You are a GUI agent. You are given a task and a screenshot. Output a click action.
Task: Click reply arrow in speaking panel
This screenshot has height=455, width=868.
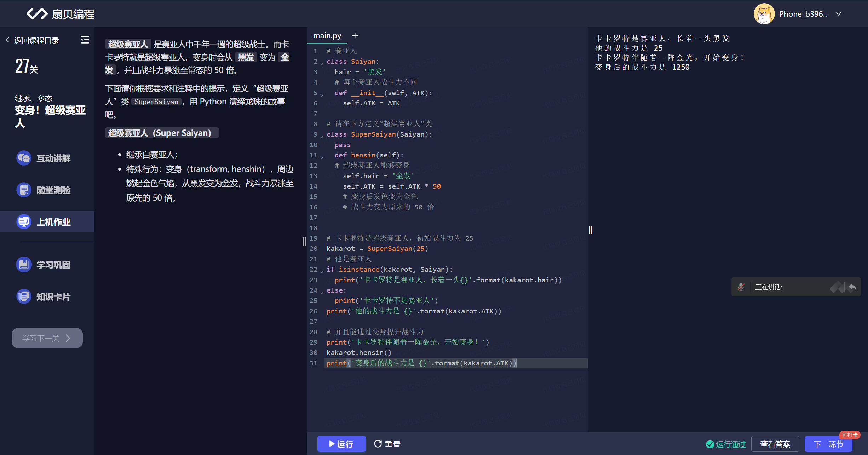coord(852,287)
